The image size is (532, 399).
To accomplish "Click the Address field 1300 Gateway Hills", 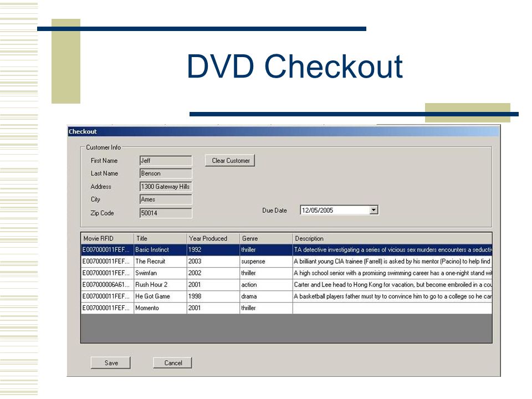I will tap(166, 187).
